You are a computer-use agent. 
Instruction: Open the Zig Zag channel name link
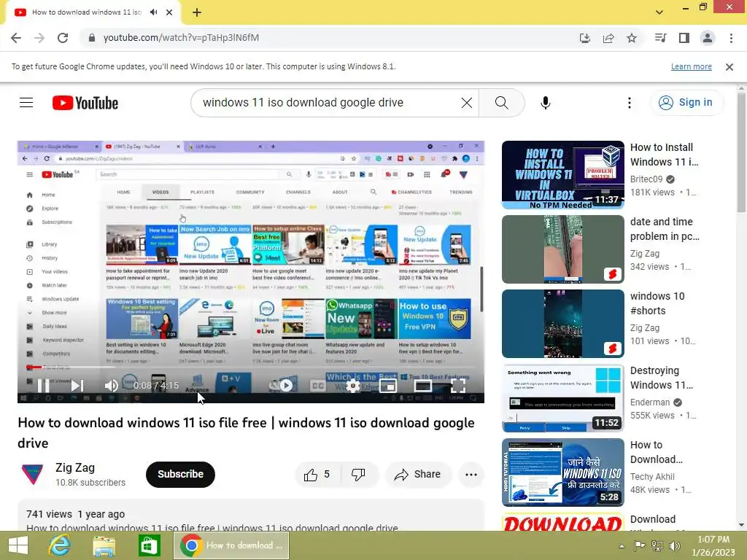[x=75, y=467]
